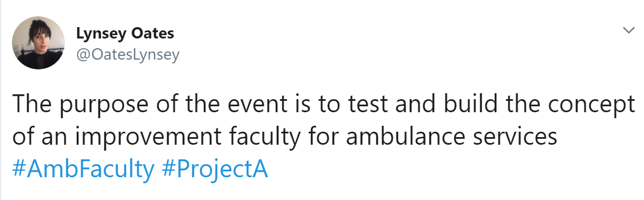Open Lynsey Oates' profile avatar photo
The image size is (644, 200).
coord(38,43)
